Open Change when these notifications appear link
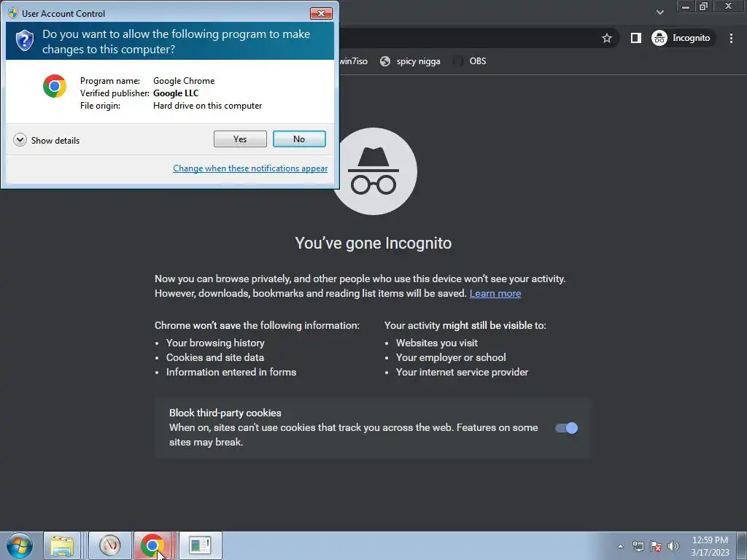 (x=250, y=168)
